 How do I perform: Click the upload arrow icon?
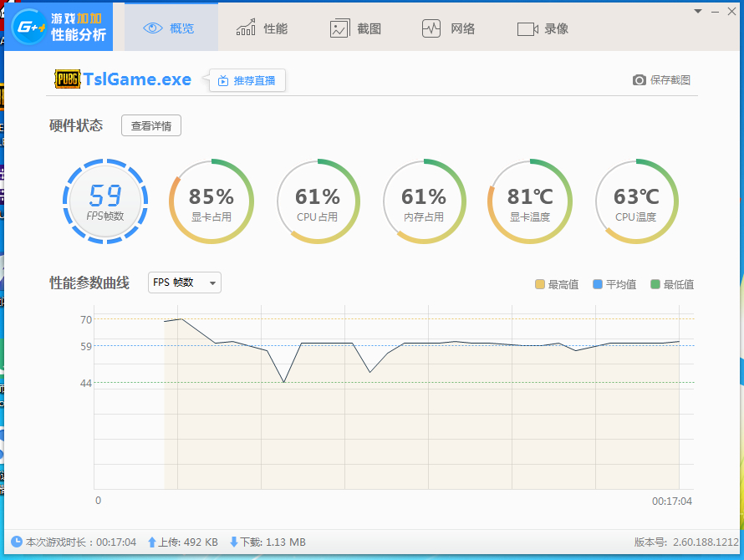click(152, 542)
